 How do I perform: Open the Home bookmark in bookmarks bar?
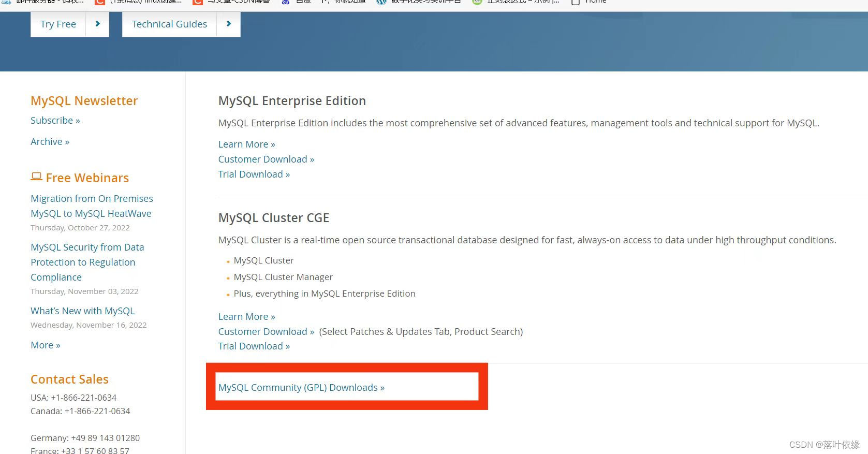pos(589,2)
